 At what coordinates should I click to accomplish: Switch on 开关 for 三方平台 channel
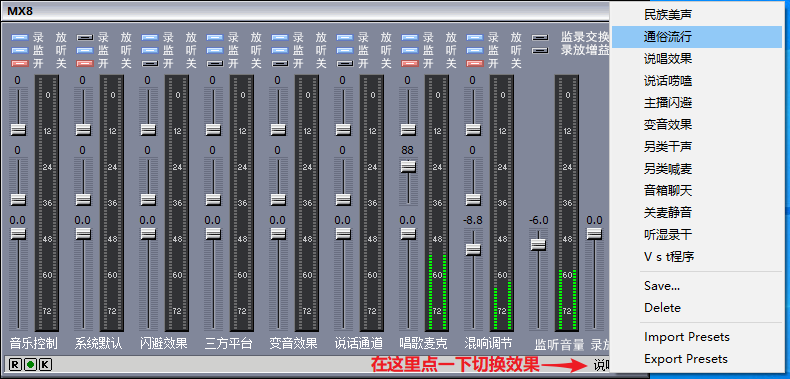click(x=215, y=64)
